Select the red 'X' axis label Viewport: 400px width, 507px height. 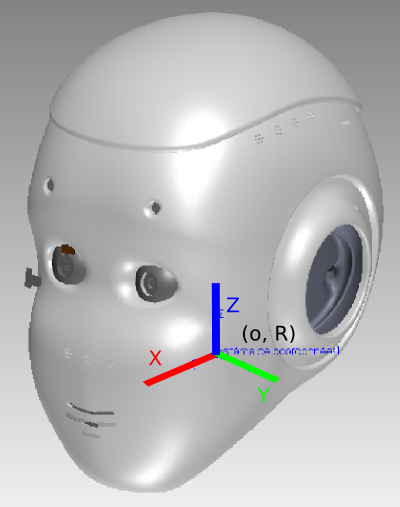point(155,358)
